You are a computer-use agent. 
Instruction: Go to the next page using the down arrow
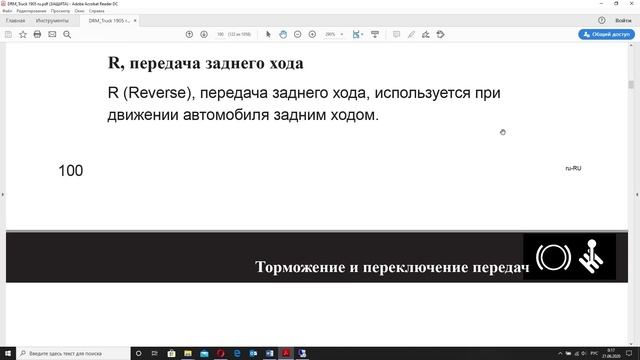click(x=204, y=34)
